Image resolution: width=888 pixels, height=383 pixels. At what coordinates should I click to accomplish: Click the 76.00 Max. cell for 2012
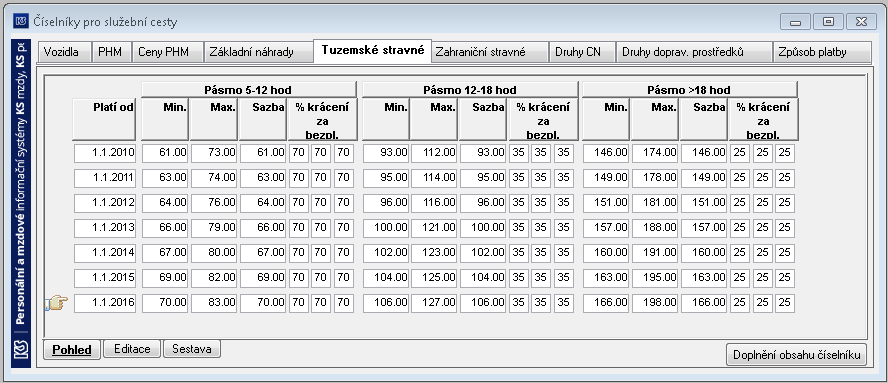tap(214, 203)
